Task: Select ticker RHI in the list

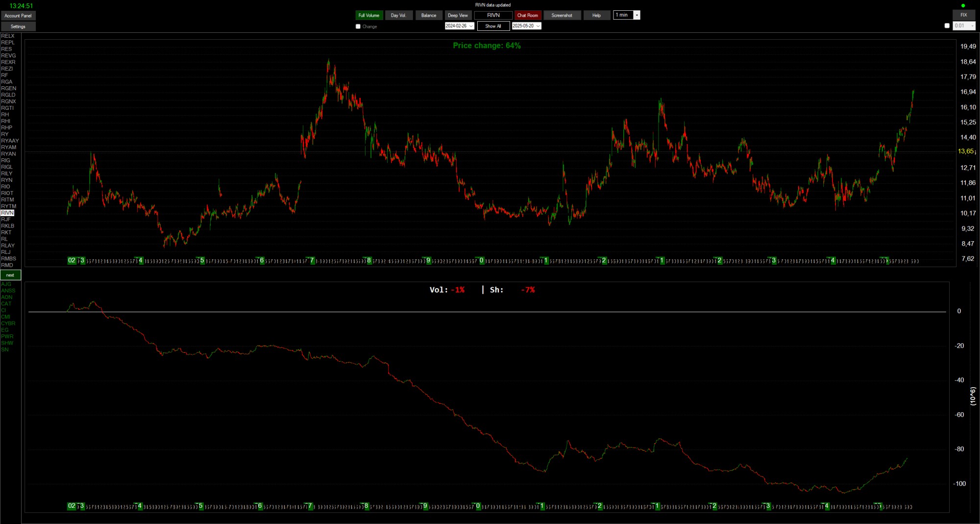Action: (x=6, y=121)
